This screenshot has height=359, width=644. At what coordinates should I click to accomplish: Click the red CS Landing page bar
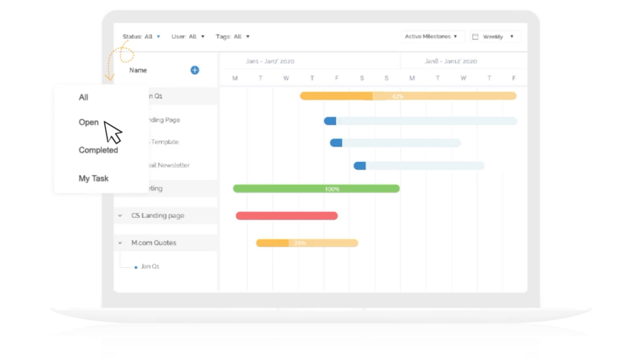coord(287,216)
